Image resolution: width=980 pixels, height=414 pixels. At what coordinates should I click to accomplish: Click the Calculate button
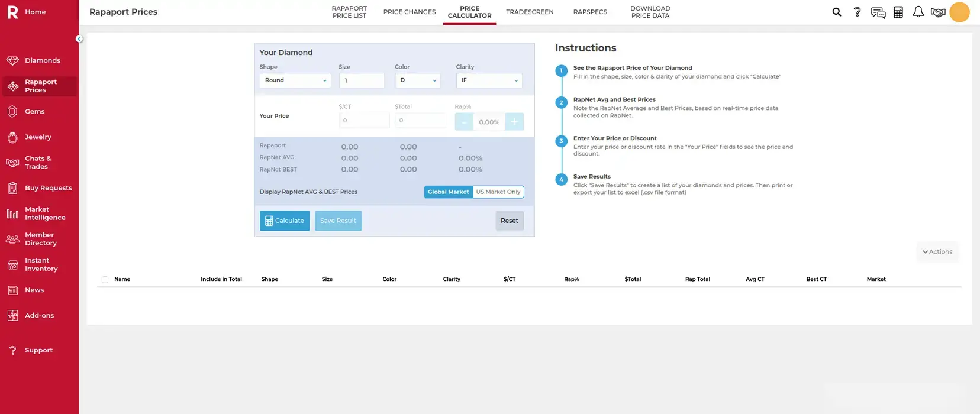(285, 221)
